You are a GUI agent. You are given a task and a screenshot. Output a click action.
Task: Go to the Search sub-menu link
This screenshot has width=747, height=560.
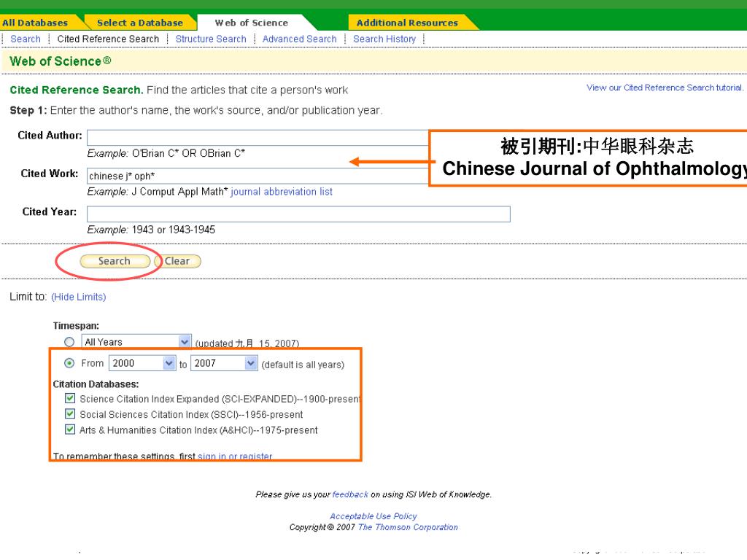26,39
